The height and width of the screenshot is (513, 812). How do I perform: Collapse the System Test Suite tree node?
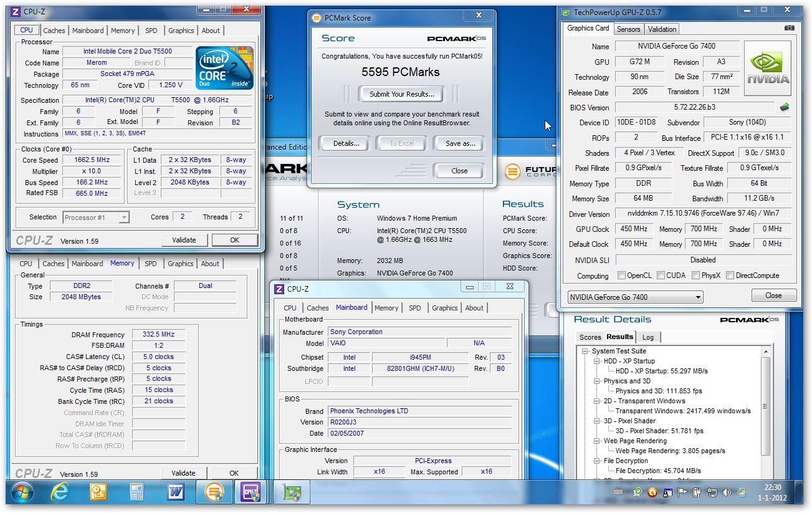click(585, 351)
